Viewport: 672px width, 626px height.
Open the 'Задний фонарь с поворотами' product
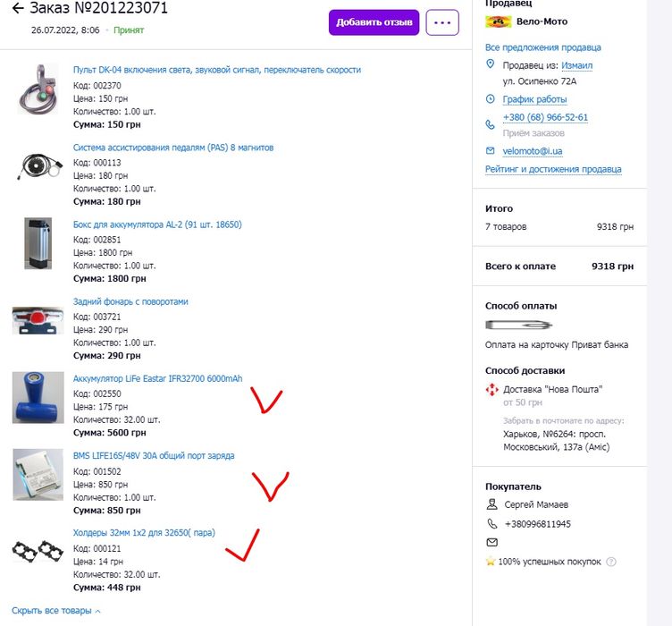click(130, 301)
